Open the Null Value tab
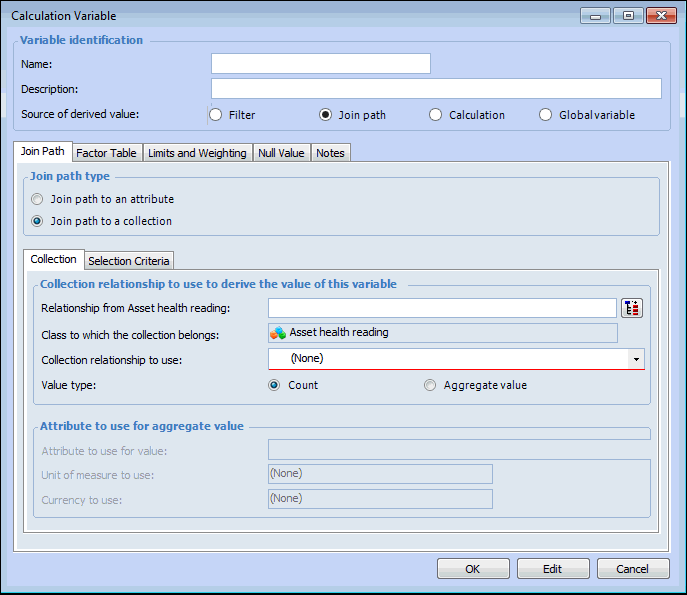This screenshot has width=687, height=595. (x=281, y=153)
